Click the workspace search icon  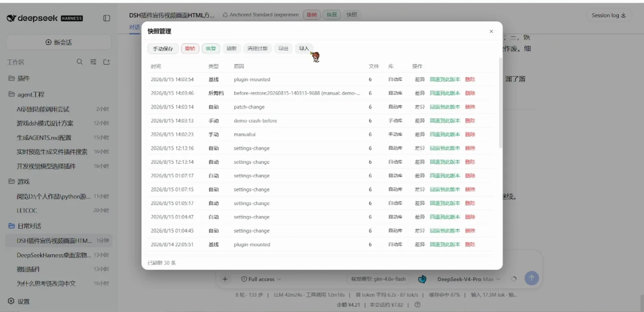coord(80,62)
